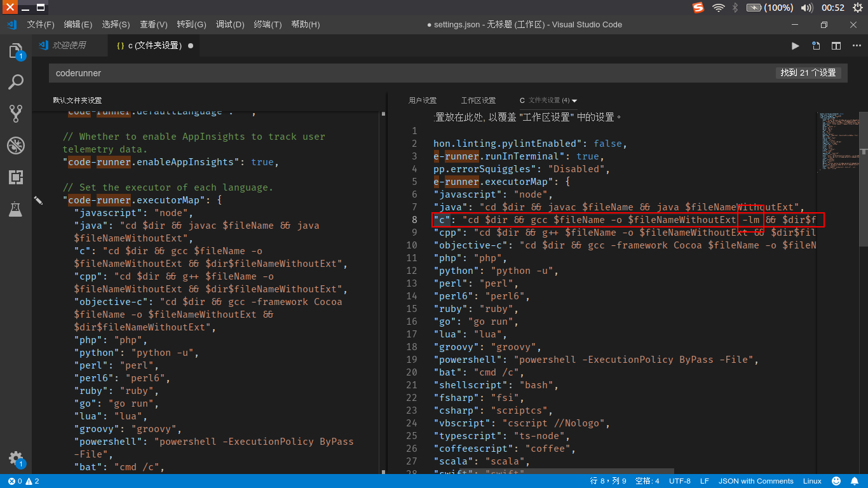Click the feedback smiley in status bar
868x488 pixels.
(x=836, y=481)
